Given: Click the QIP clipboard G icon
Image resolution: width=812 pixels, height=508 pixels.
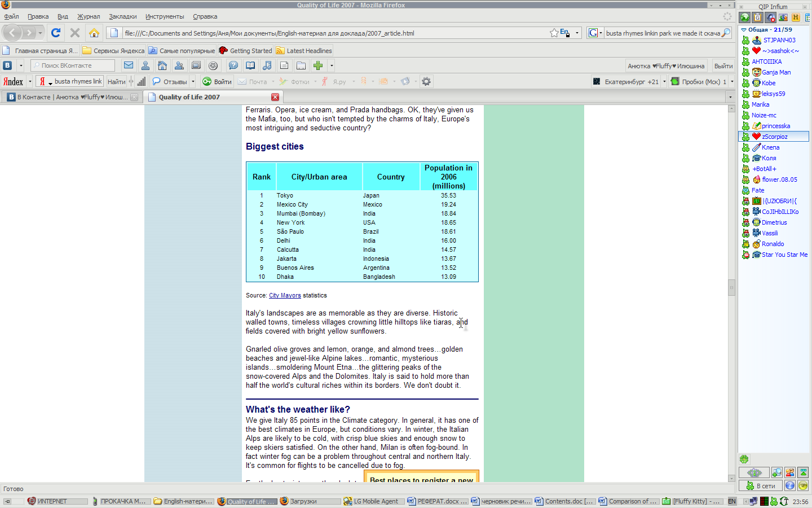Looking at the screenshot, I should click(757, 17).
